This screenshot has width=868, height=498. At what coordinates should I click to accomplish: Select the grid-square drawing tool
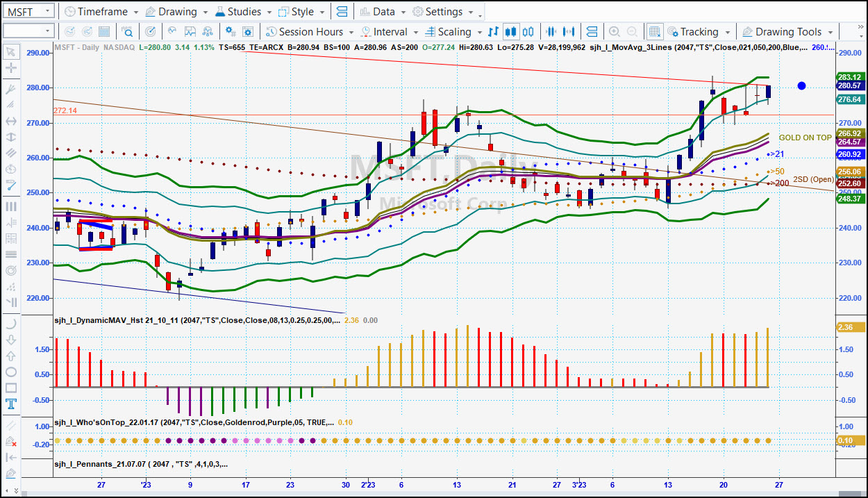[11, 238]
